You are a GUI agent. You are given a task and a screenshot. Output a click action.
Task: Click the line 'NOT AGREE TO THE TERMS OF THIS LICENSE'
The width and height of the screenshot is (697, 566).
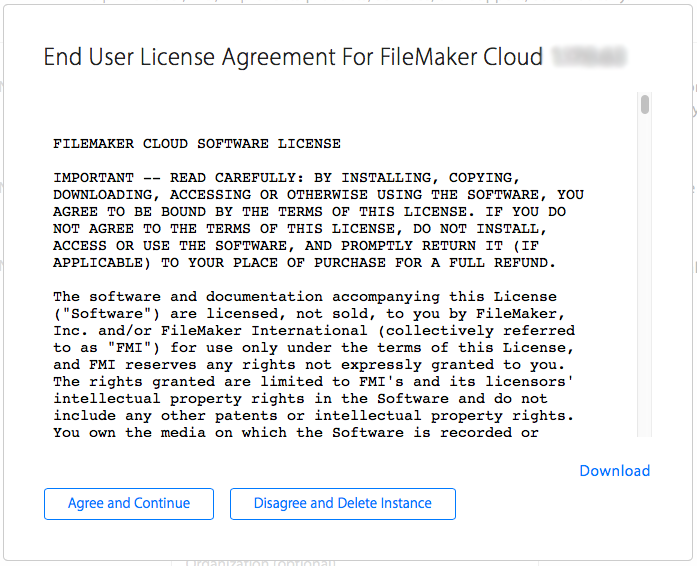300,229
